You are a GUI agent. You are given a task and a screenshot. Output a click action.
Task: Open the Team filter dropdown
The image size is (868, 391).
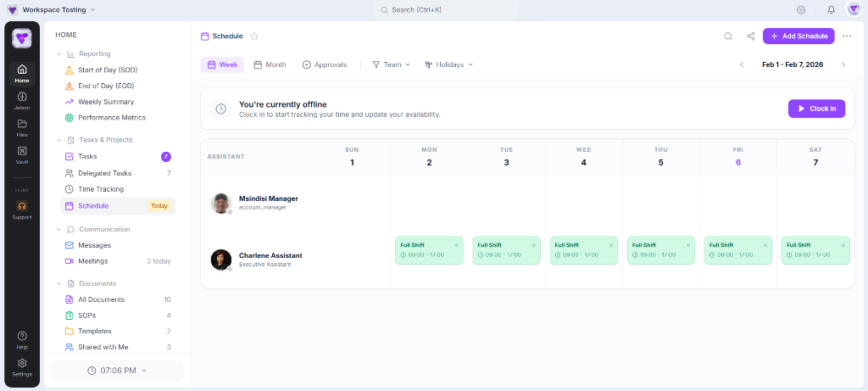click(391, 64)
